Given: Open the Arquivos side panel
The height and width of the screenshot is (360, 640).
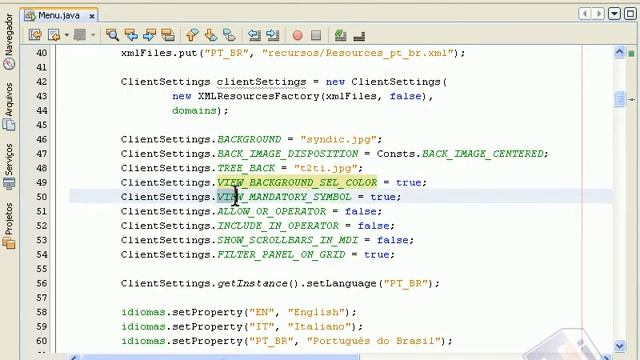Looking at the screenshot, I should click(9, 106).
